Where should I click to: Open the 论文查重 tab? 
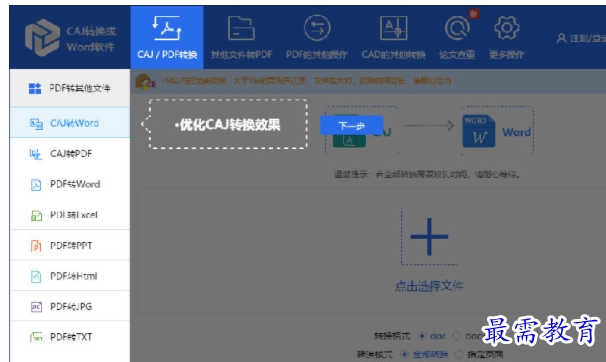click(x=457, y=37)
